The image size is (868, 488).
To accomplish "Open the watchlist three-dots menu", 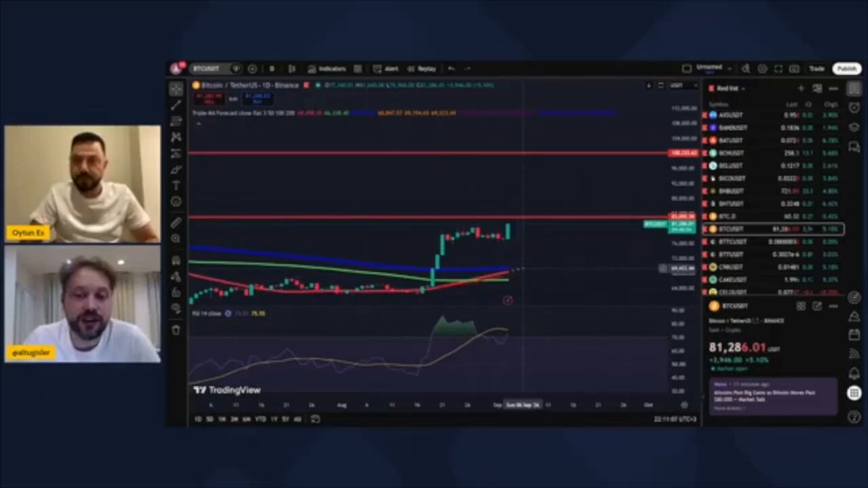I will [x=833, y=88].
